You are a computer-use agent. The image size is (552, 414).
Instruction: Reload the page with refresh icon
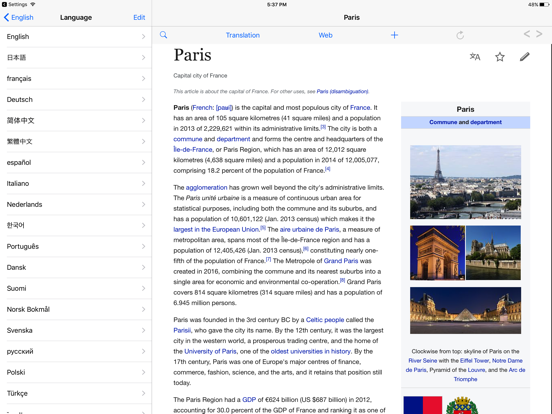coord(460,35)
